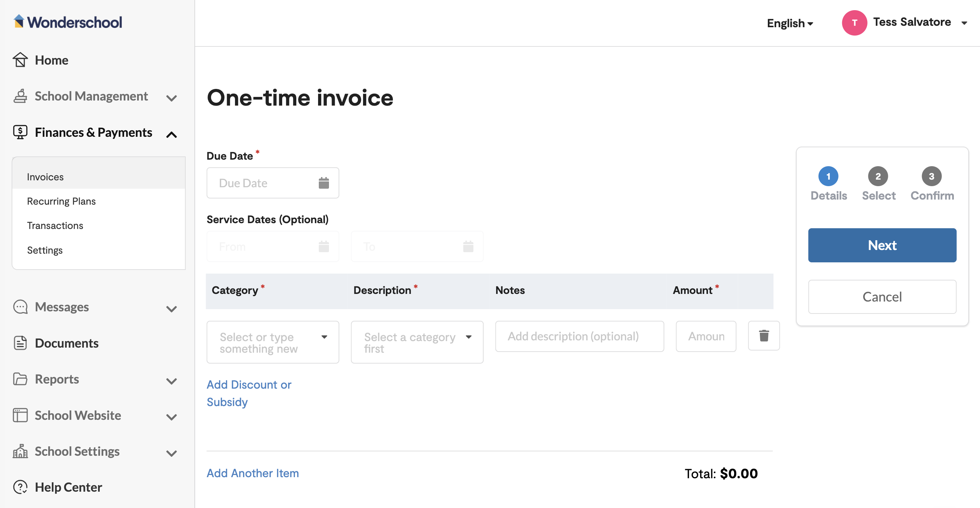
Task: Focus the Due Date input field
Action: [273, 183]
